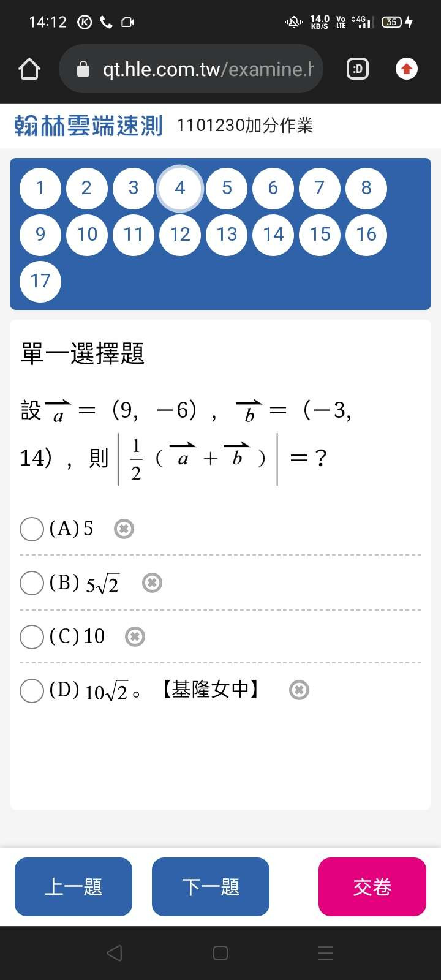Switch to question 8
This screenshot has height=980, width=441.
(x=366, y=188)
